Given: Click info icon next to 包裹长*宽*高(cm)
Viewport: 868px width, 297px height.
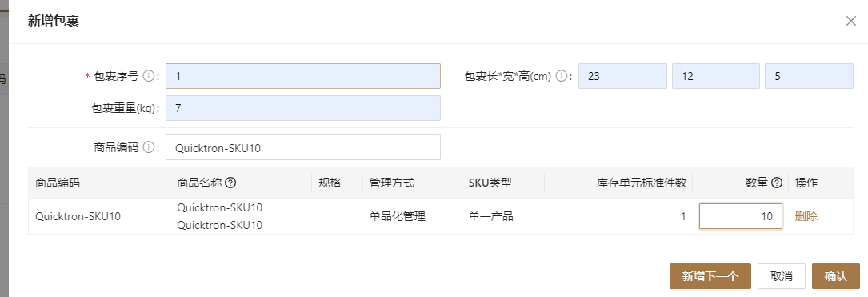Looking at the screenshot, I should [x=561, y=76].
